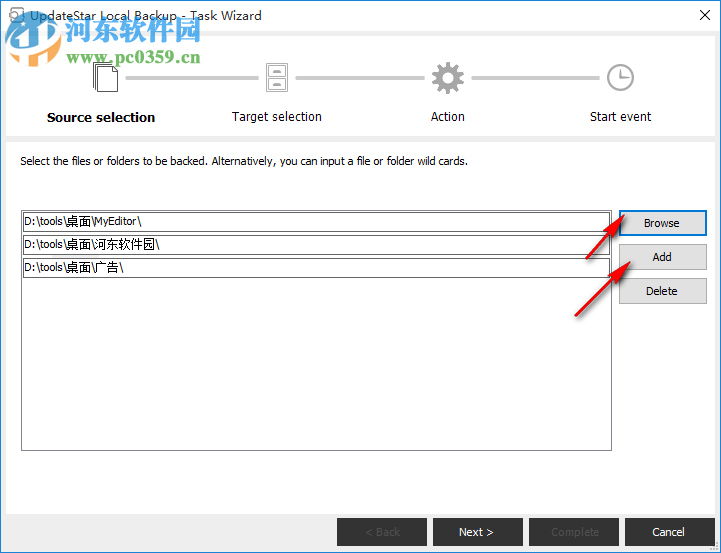Click the Delete button
Image resolution: width=721 pixels, height=553 pixels.
[663, 291]
